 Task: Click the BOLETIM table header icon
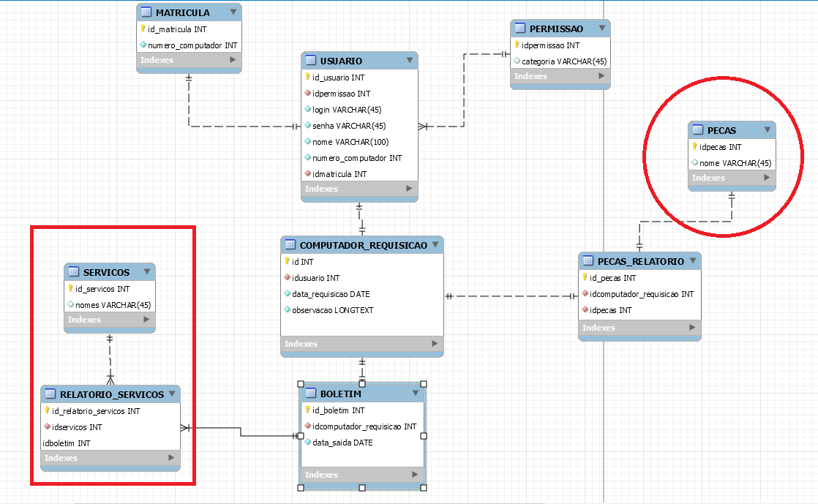[x=311, y=394]
